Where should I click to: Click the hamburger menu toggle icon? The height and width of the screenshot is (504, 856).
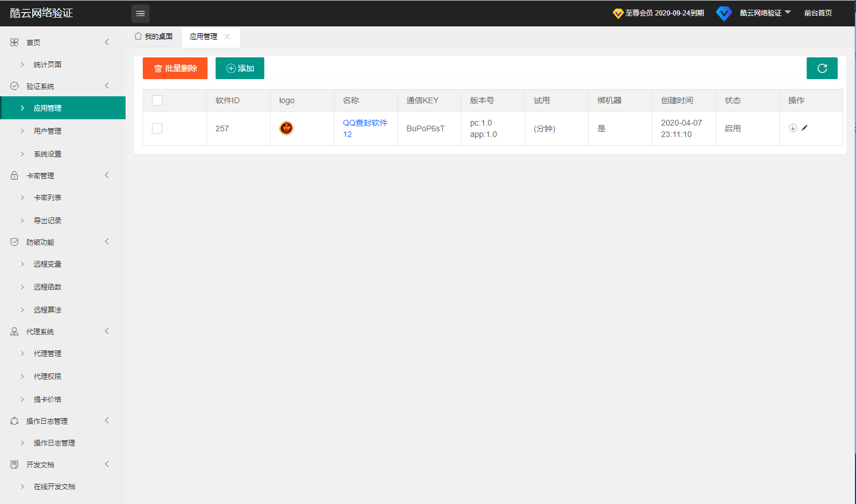[x=140, y=13]
